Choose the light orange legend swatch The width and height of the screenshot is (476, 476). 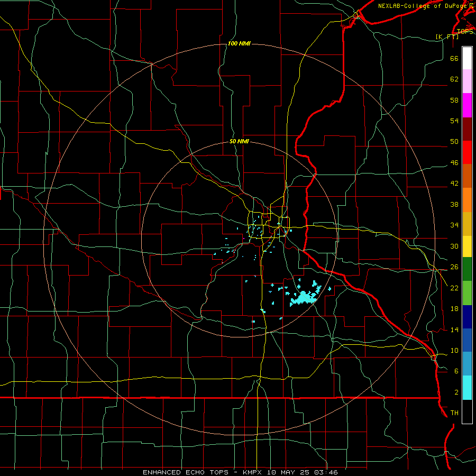coord(467,200)
